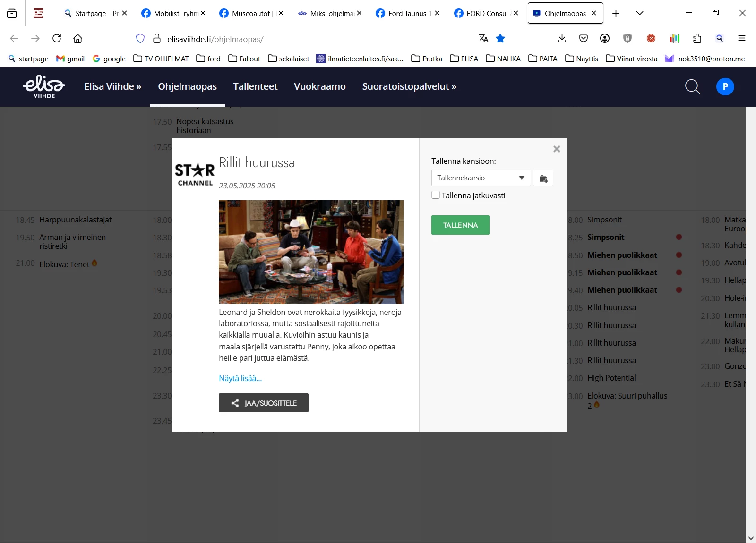Expand the Elisa Viihde » menu
Image resolution: width=756 pixels, height=543 pixels.
[113, 86]
